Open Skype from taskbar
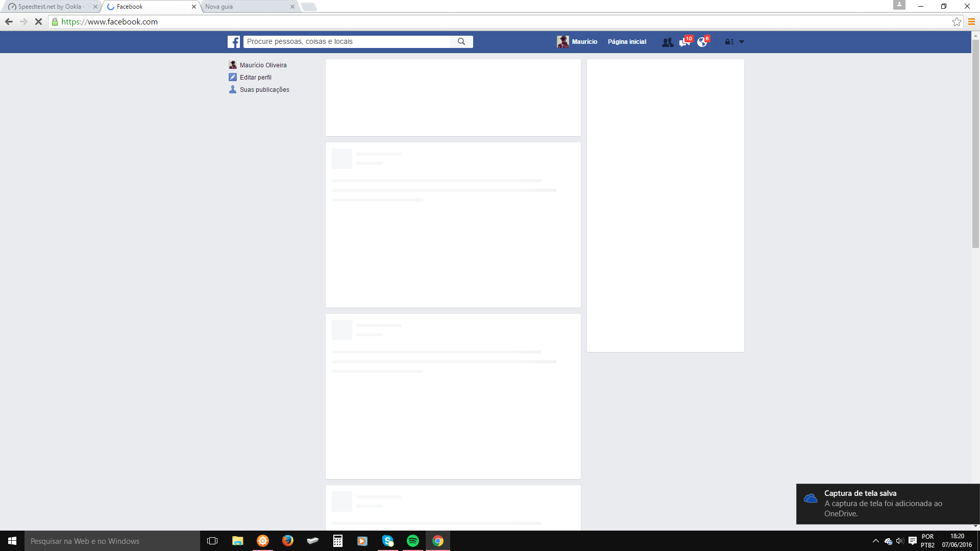The width and height of the screenshot is (980, 551). pyautogui.click(x=388, y=541)
